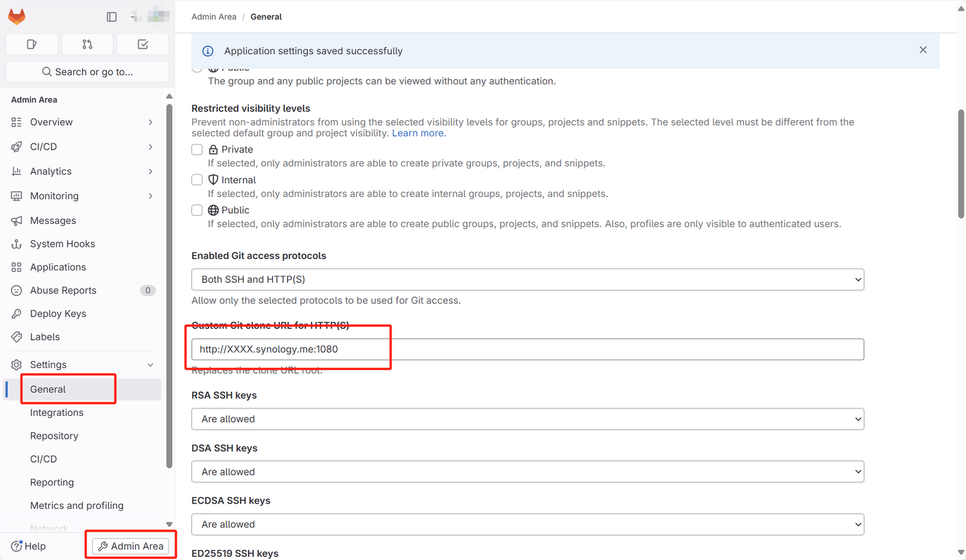966x560 pixels.
Task: Open merge requests via the branch shortcut icon
Action: tap(87, 44)
